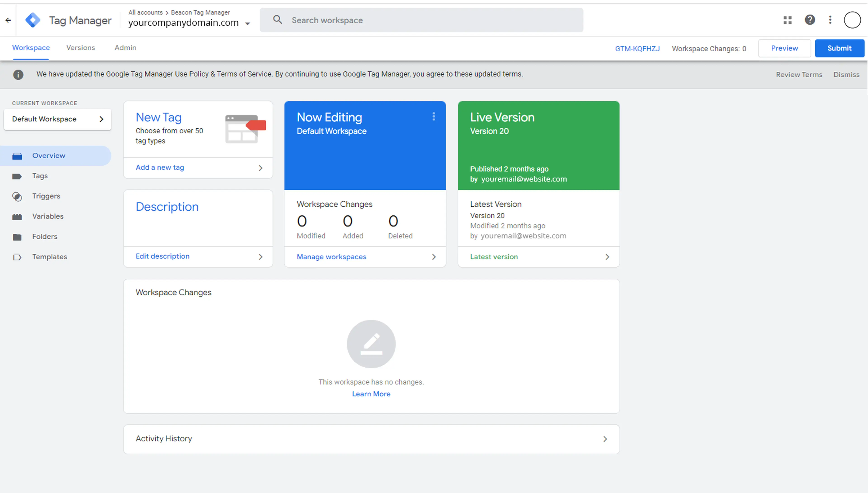The height and width of the screenshot is (493, 868).
Task: Expand the Default Workspace selector
Action: point(58,119)
